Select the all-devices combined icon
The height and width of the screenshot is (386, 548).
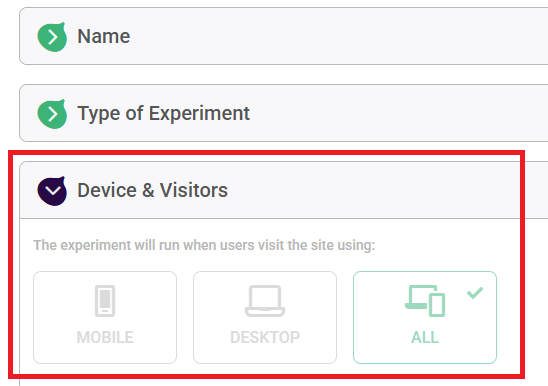click(x=425, y=301)
